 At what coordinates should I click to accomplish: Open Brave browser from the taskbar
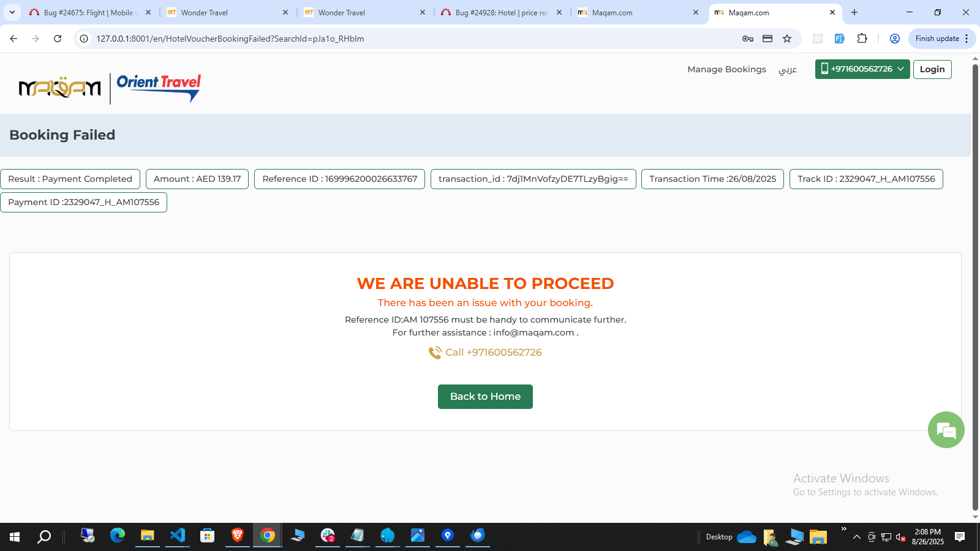[238, 536]
